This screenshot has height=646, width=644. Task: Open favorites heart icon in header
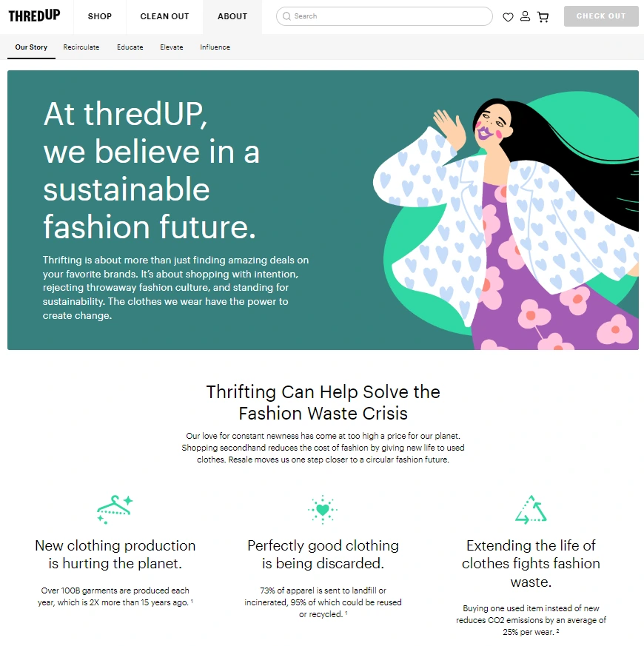point(508,17)
